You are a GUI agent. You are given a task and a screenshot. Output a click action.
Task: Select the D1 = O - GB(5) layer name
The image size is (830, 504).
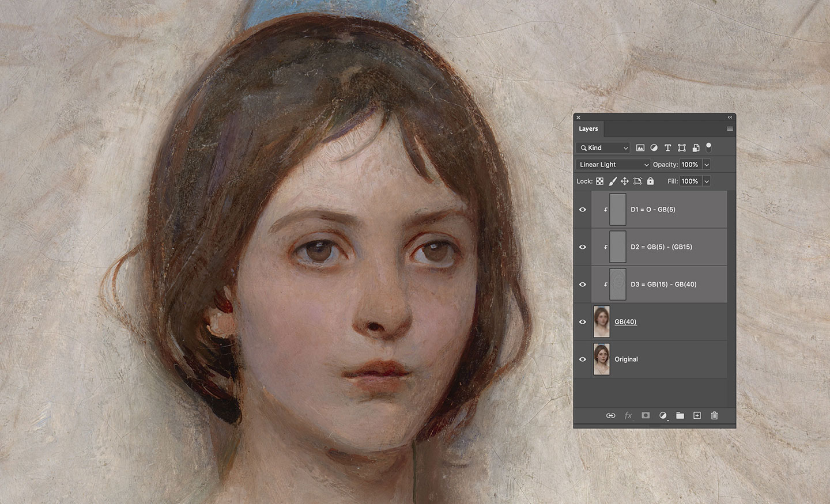coord(653,210)
